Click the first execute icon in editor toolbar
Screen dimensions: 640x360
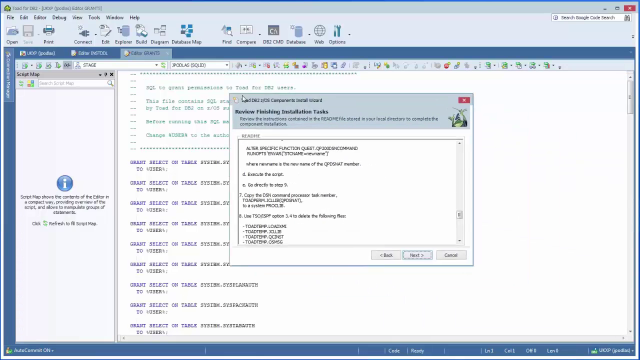pyautogui.click(x=25, y=65)
